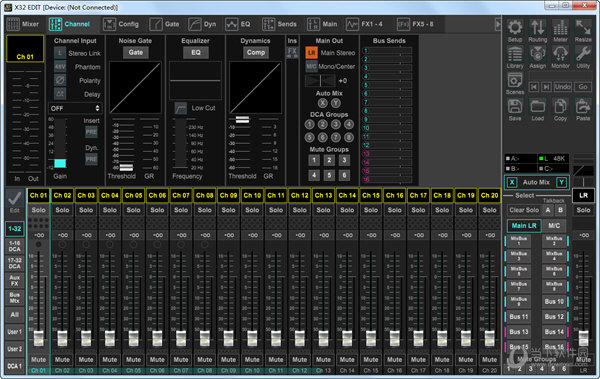600x379 pixels.
Task: Enable the Low Cut filter icon
Action: point(181,108)
